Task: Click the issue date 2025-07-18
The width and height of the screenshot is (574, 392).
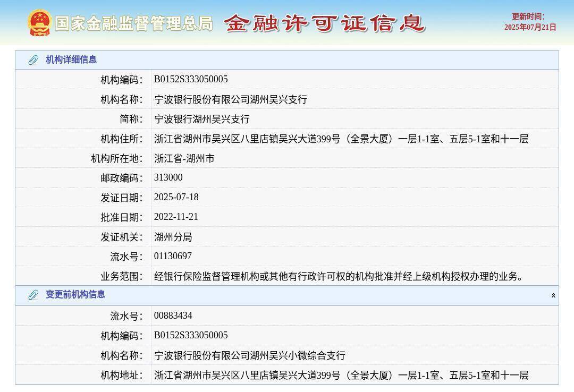Action: pos(176,197)
